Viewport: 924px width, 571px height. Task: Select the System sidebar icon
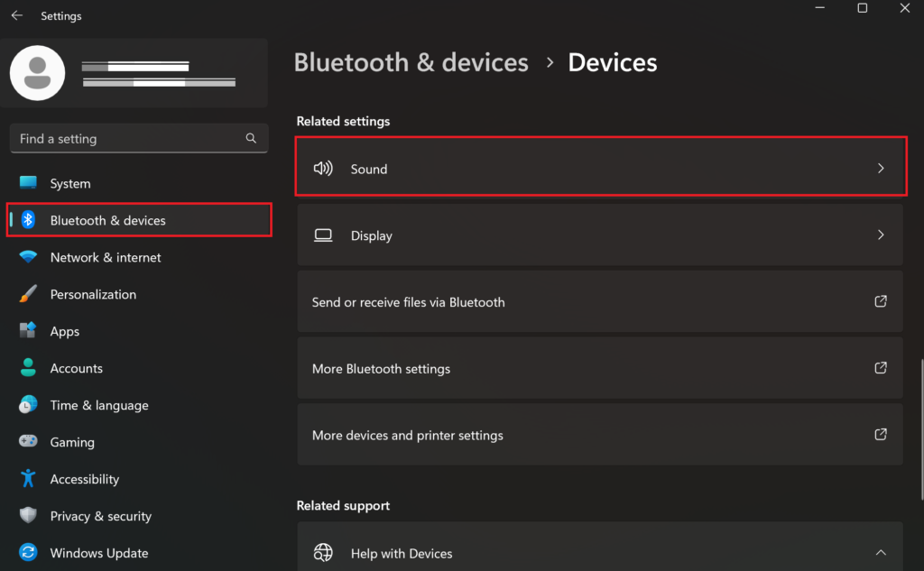click(x=28, y=183)
